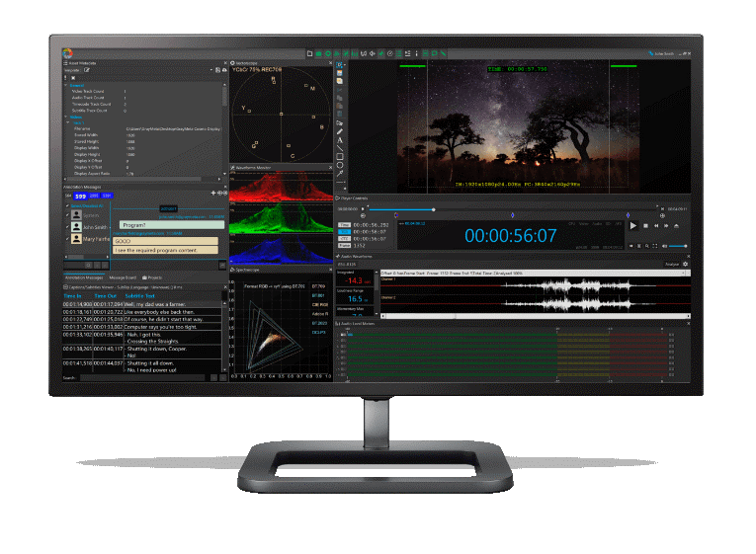Click the rewind button in Player Controls
Screen dimensions: 756x554
656,225
